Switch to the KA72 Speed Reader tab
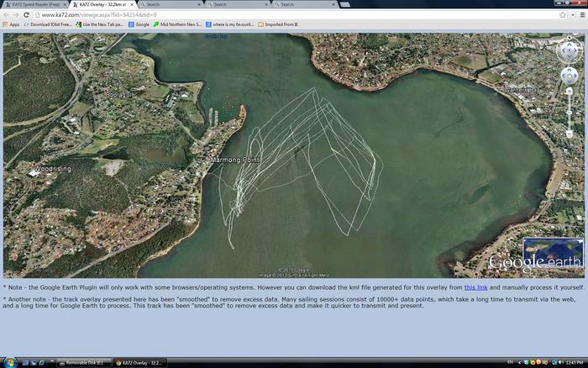This screenshot has height=368, width=588. 34,4
